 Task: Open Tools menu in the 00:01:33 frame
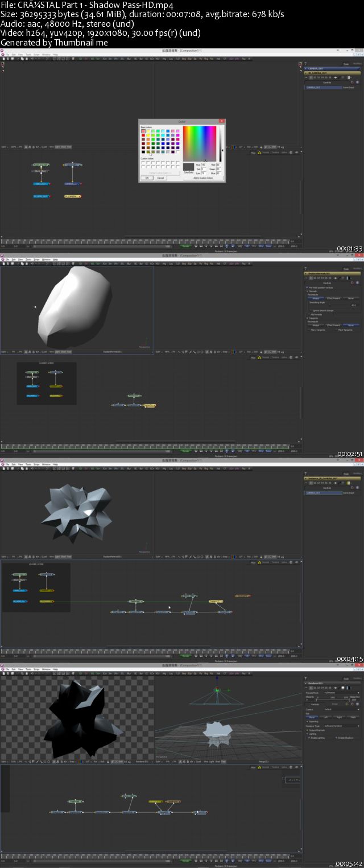click(28, 54)
